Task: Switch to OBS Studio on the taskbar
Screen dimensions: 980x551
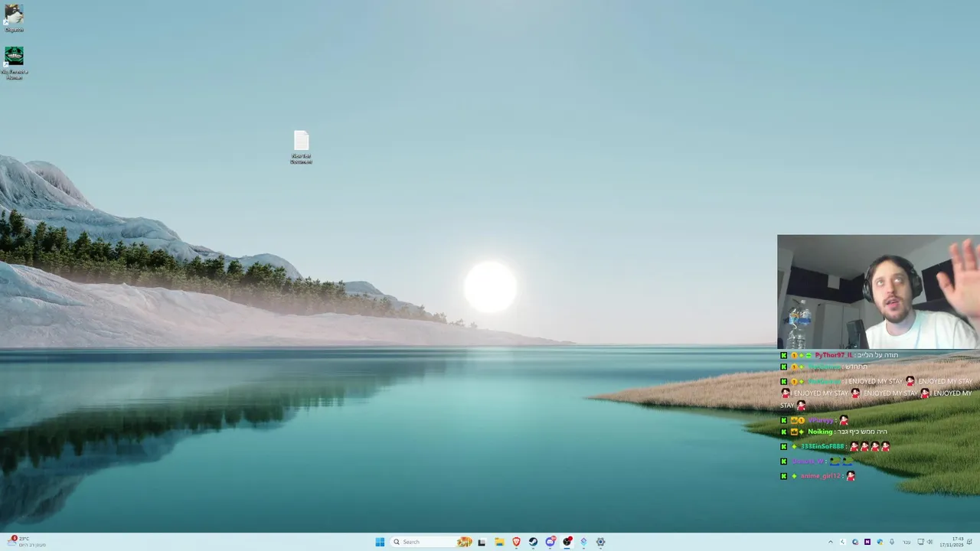Action: 567,542
